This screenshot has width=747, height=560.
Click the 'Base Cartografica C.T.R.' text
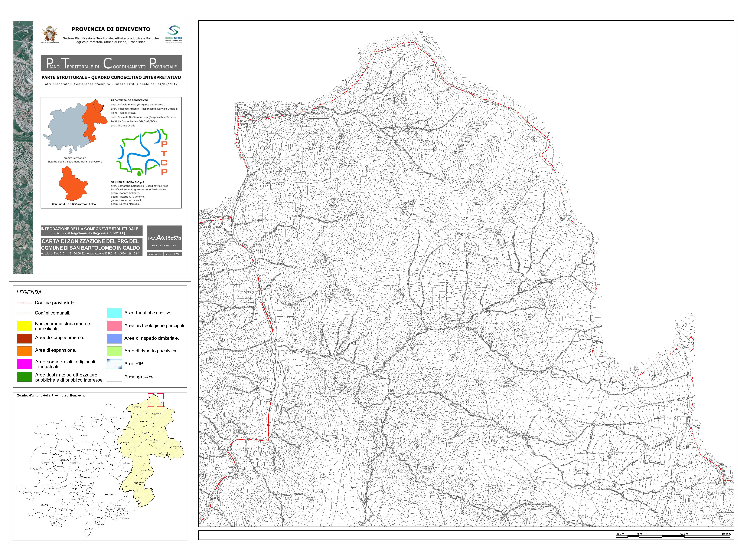pyautogui.click(x=164, y=246)
